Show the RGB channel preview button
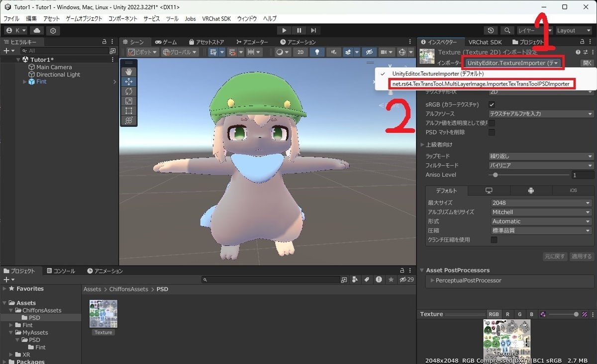 click(x=494, y=314)
